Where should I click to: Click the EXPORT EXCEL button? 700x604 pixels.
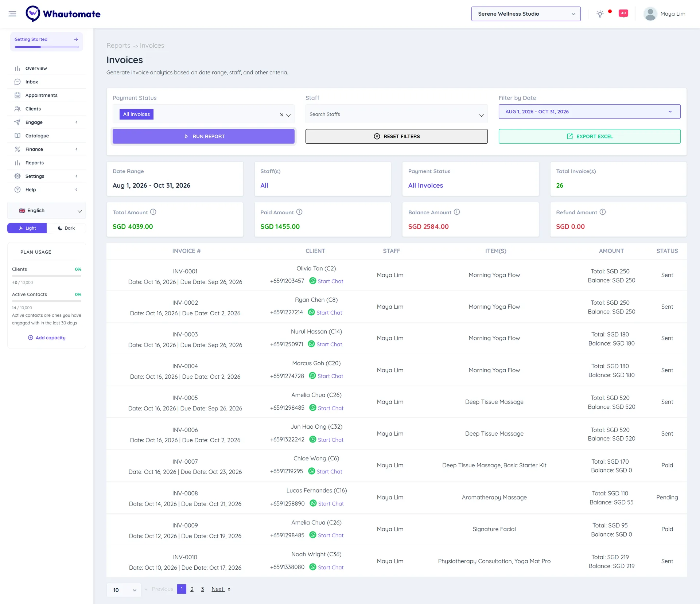(x=589, y=136)
